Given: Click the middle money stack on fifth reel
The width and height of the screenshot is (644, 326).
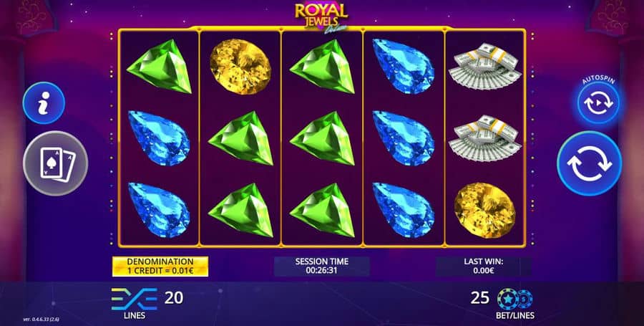Looking at the screenshot, I should [x=484, y=138].
